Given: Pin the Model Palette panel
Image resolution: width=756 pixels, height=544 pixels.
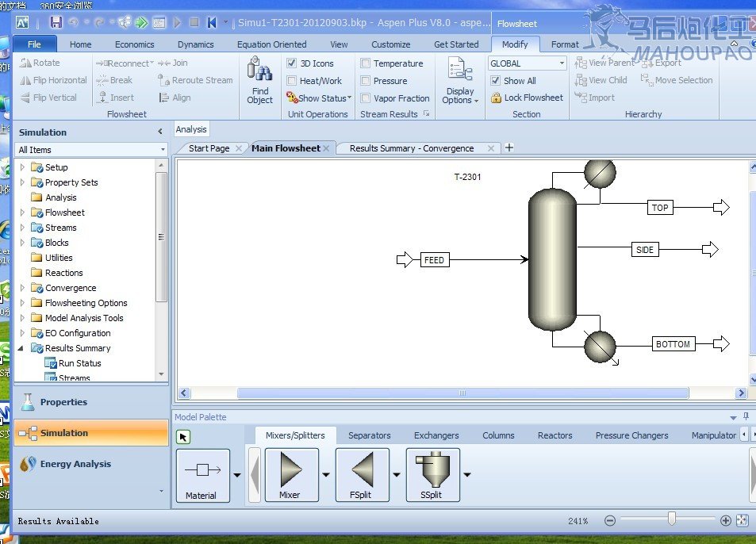Looking at the screenshot, I should (746, 416).
